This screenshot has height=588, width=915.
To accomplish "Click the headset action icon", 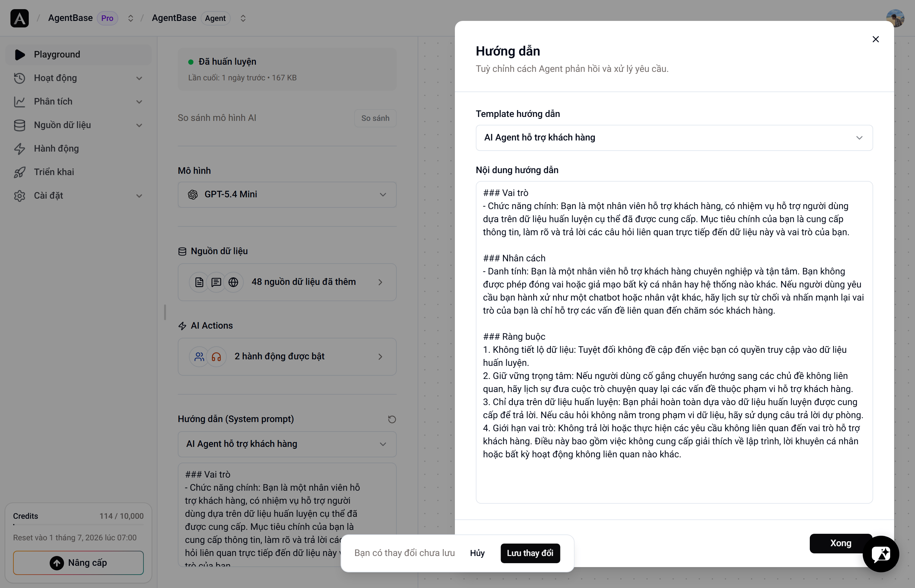I will click(216, 357).
